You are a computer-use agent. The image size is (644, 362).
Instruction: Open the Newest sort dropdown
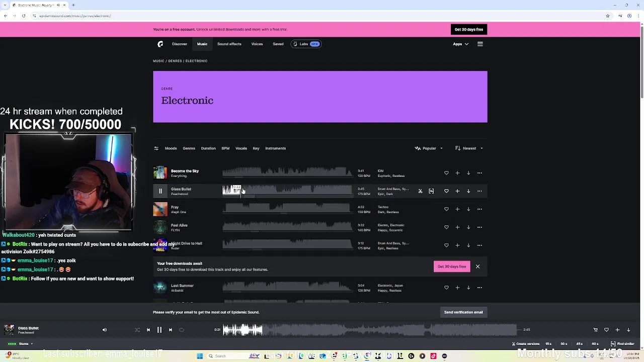(x=469, y=148)
